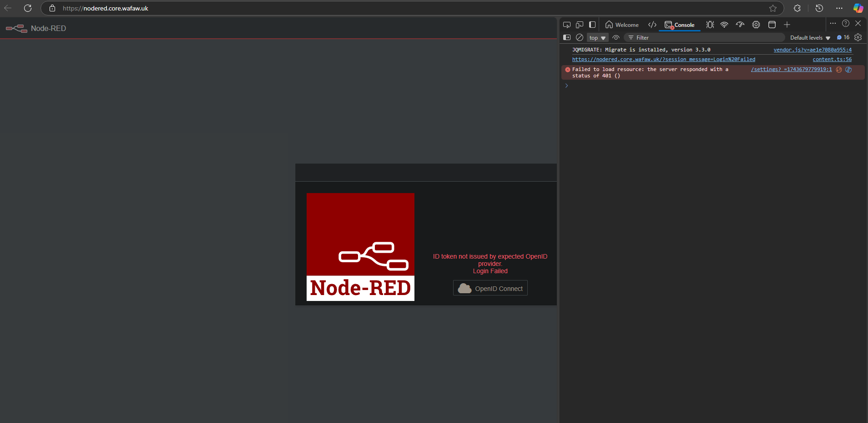Screen dimensions: 868x423
Task: Open the Performance gauge icon tab
Action: (740, 25)
